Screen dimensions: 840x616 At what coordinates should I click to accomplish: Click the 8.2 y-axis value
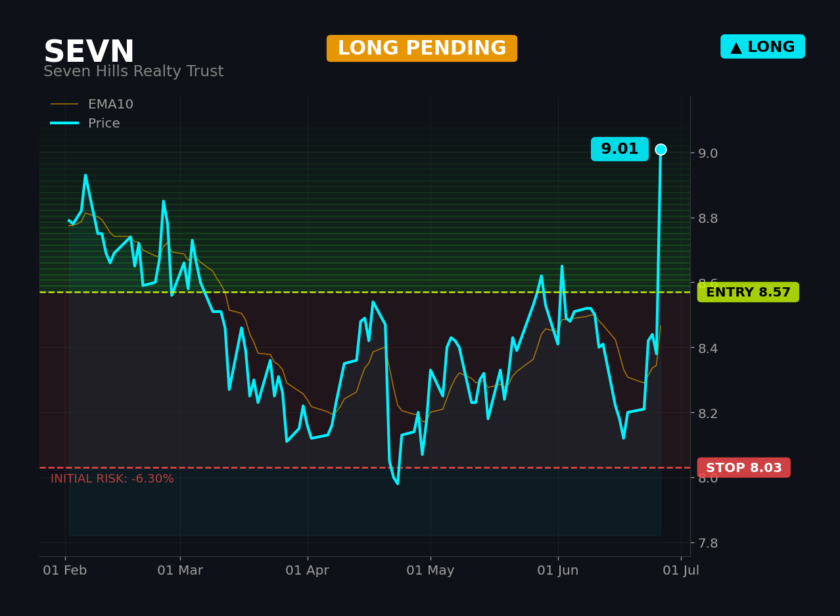707,413
